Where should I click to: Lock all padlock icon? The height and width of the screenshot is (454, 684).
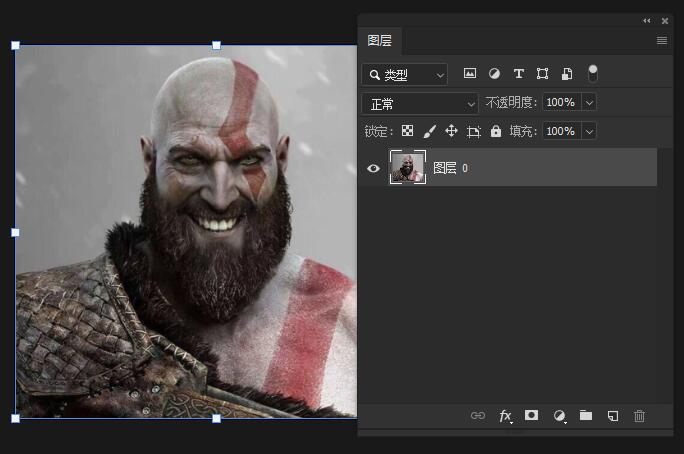coord(496,131)
